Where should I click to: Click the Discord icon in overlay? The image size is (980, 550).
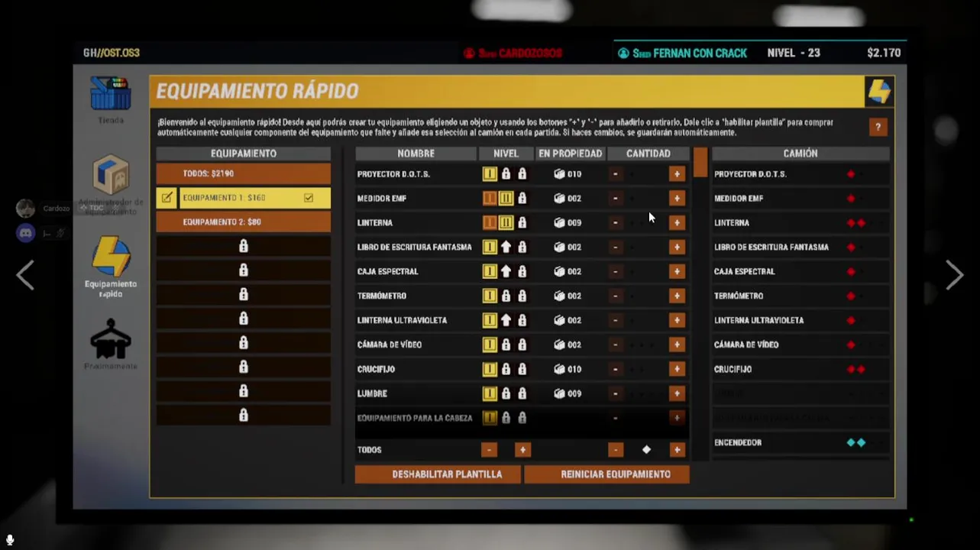point(25,233)
